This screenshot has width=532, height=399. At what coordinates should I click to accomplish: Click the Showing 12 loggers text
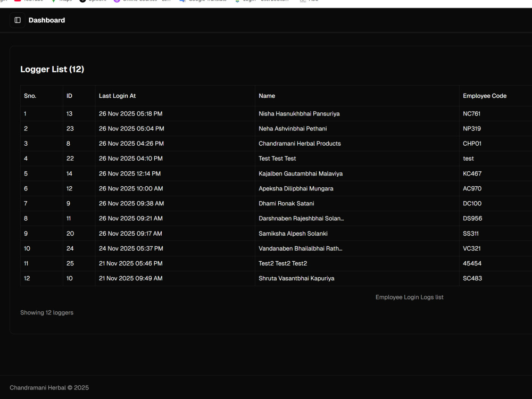pos(47,312)
